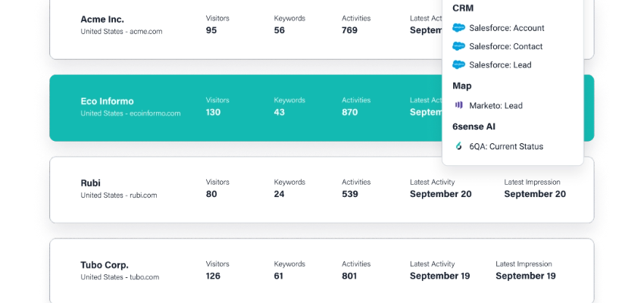Click Rubi's Latest Impression September 20
Viewport: 644px width, 303px height.
[535, 194]
